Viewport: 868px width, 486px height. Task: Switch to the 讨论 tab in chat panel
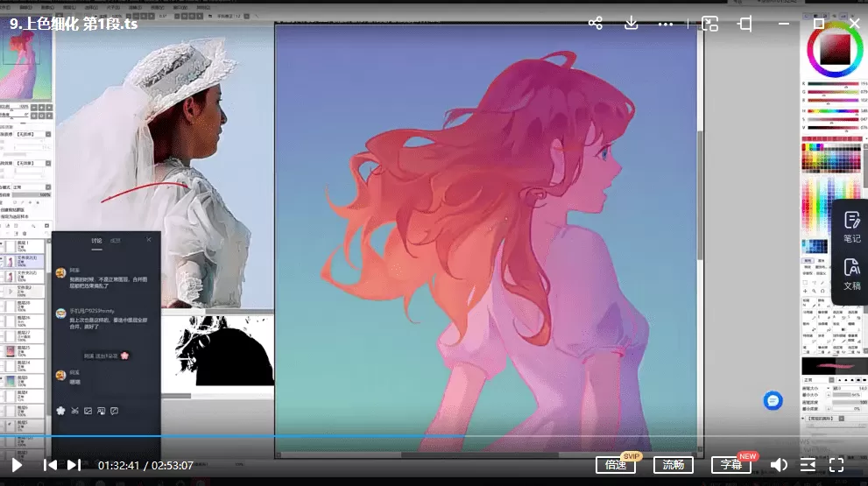[x=96, y=241]
